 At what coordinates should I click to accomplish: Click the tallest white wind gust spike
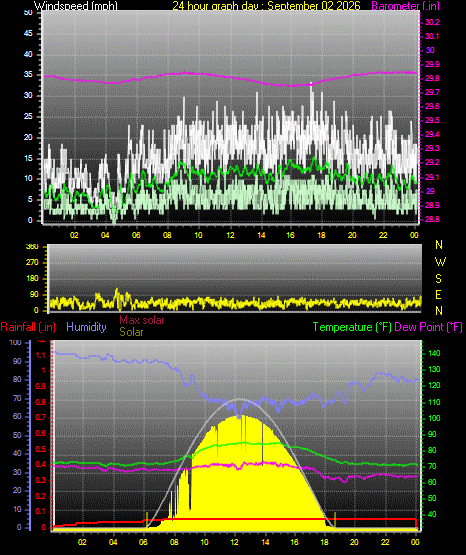(311, 96)
